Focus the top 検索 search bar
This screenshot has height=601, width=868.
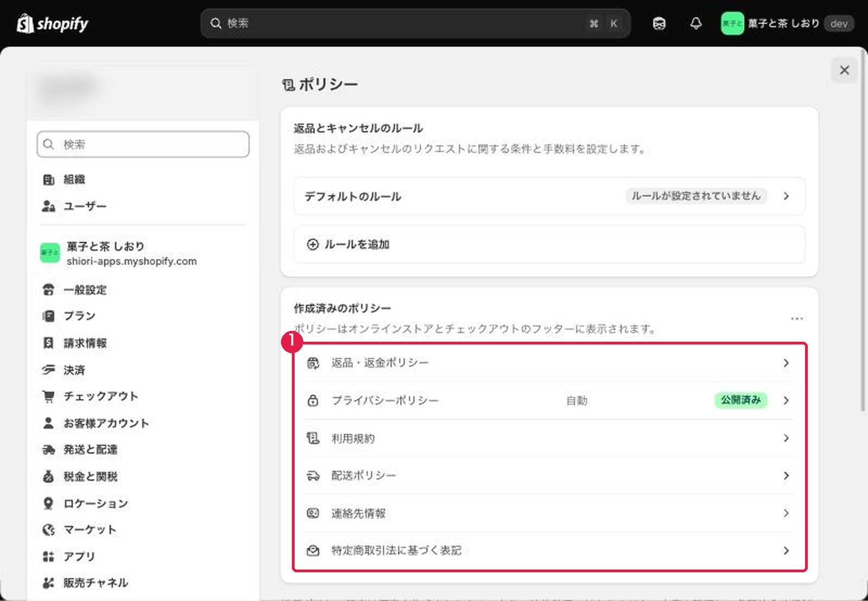tap(416, 23)
